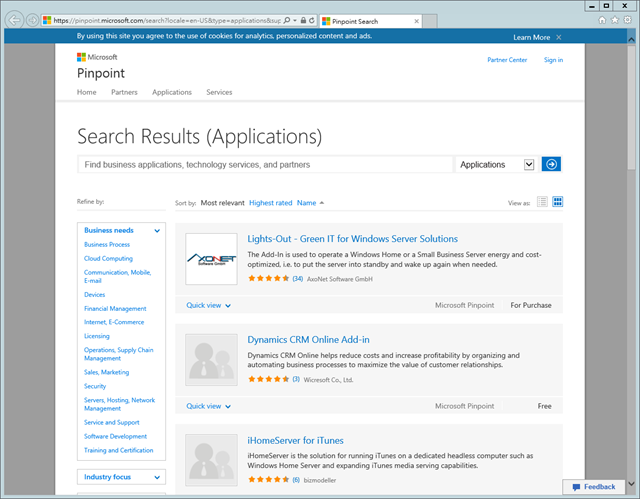Screen dimensions: 640x499
Task: Open the Services navigation item
Action: click(219, 92)
